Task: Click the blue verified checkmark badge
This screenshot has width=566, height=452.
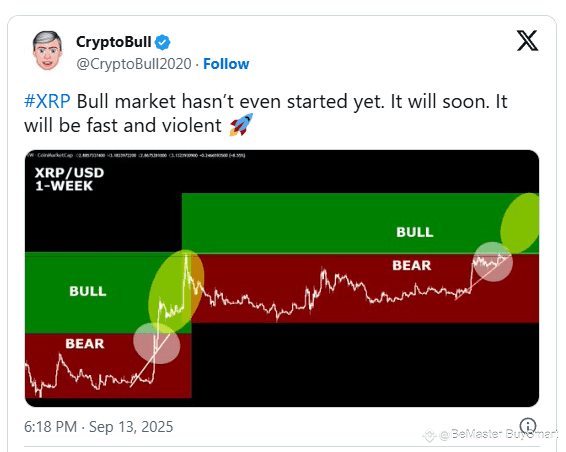Action: [162, 43]
